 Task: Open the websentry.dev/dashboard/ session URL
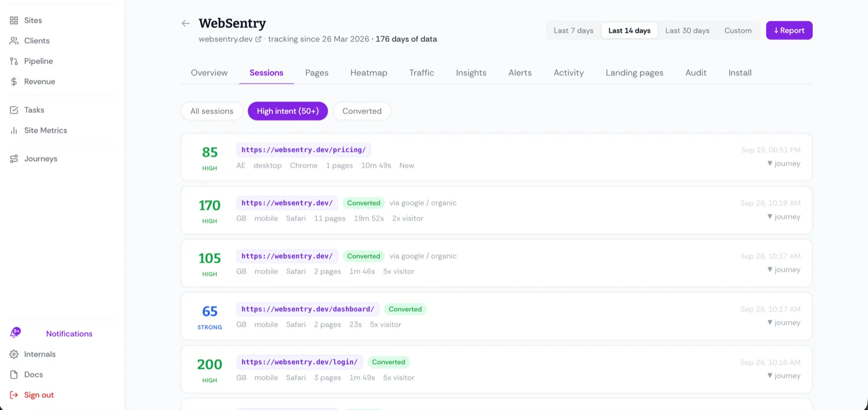click(x=308, y=309)
